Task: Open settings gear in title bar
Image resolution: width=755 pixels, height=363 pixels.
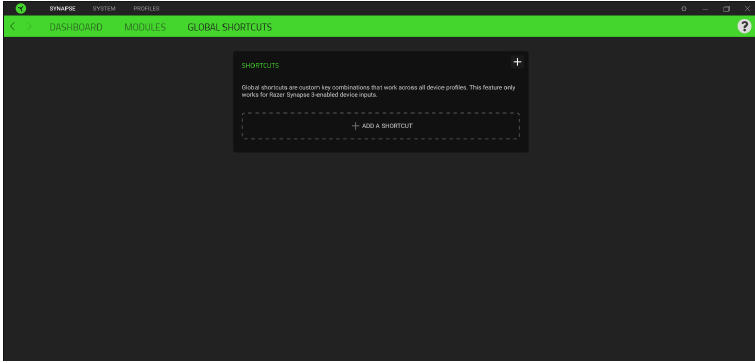Action: click(684, 9)
